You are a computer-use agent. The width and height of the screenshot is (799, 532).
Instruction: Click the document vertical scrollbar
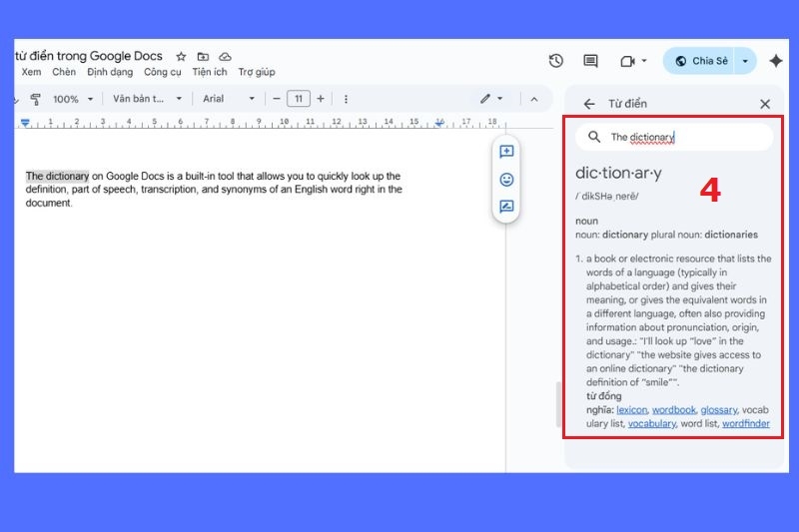tap(558, 403)
